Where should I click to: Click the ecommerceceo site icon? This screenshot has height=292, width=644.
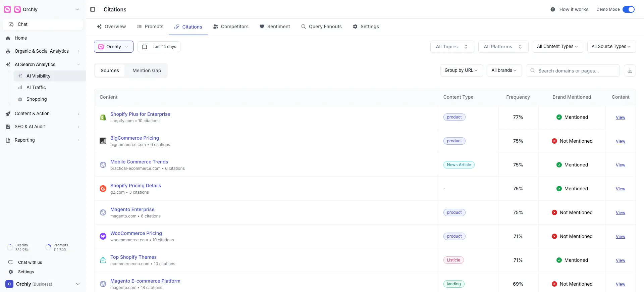[x=103, y=260]
